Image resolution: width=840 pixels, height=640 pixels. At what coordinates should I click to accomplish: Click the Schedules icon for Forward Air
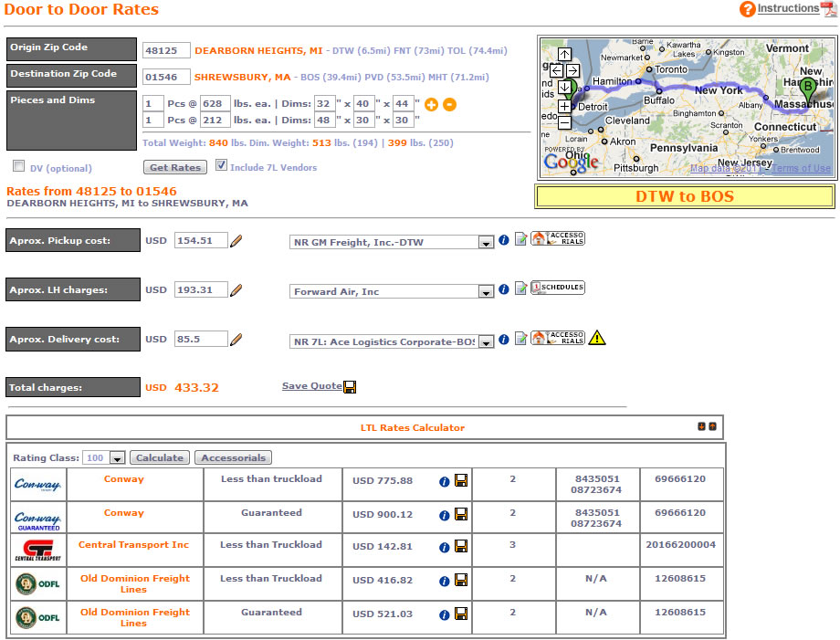pos(558,289)
